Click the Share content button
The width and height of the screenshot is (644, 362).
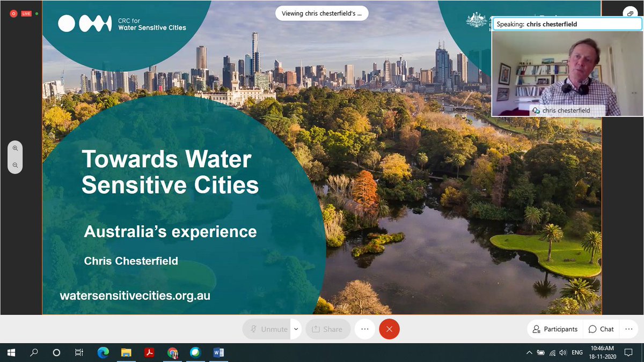click(328, 329)
